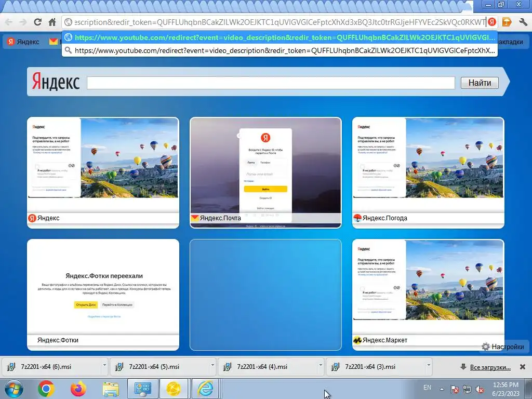Select the highlighted youtube redirect URL suggestion
The image size is (532, 399).
pyautogui.click(x=280, y=37)
